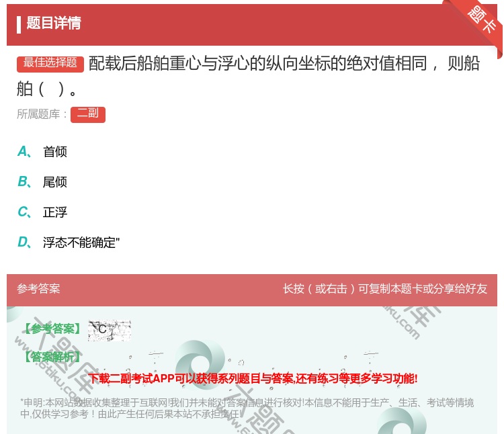Click the 【答案解析】 label

coord(52,357)
